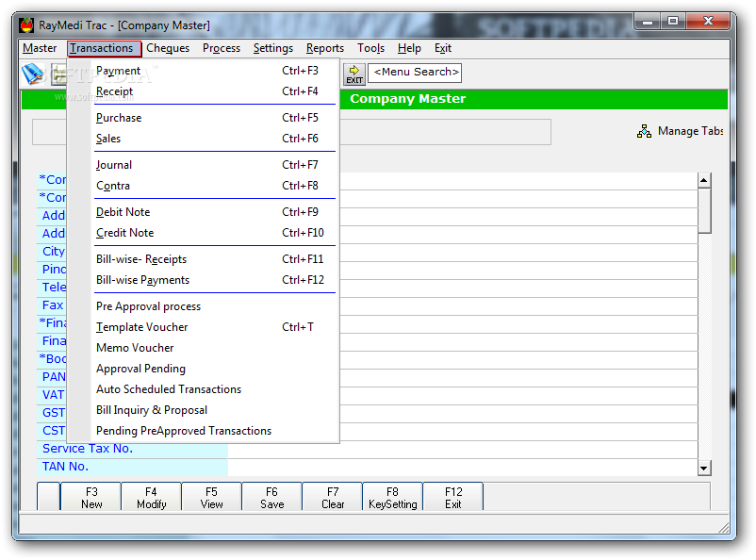The width and height of the screenshot is (756, 560).
Task: Click the Service Tax No. value field
Action: click(x=463, y=449)
